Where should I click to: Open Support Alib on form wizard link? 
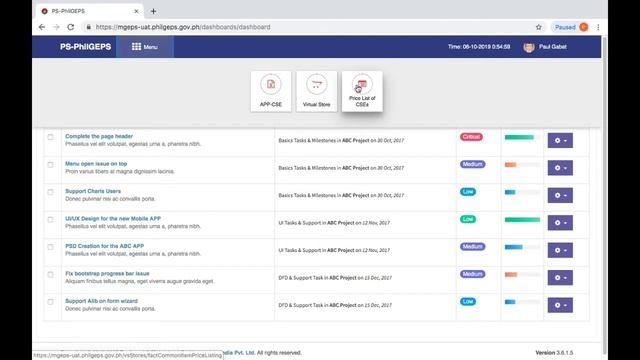[x=101, y=301]
